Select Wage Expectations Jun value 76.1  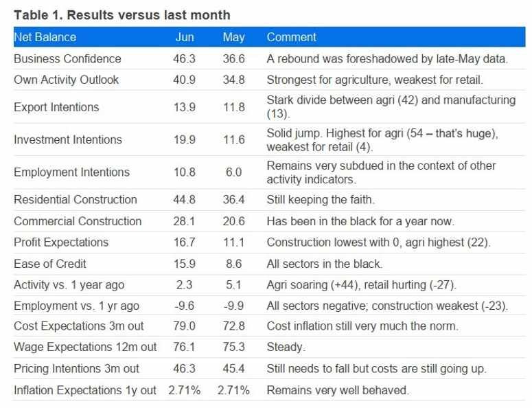coord(185,348)
